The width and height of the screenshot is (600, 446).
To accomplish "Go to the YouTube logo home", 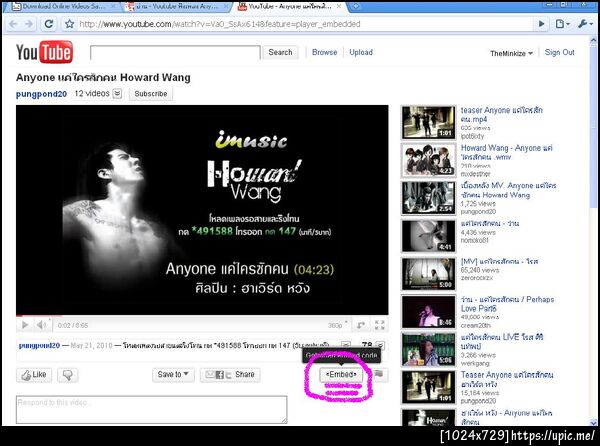I will (x=44, y=52).
